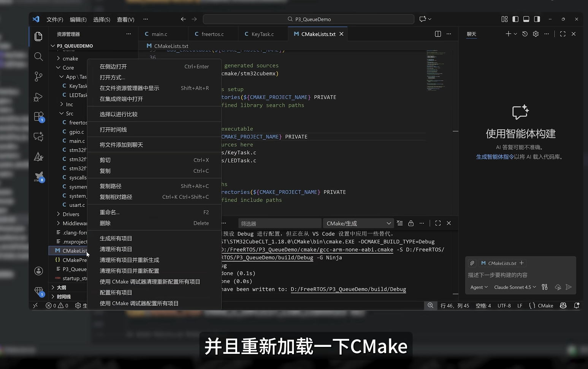Screen dimensions: 588x369
Task: Open the D:/FreeRTOS/P3_QueueDemo/build/Debug path link
Action: click(x=348, y=289)
